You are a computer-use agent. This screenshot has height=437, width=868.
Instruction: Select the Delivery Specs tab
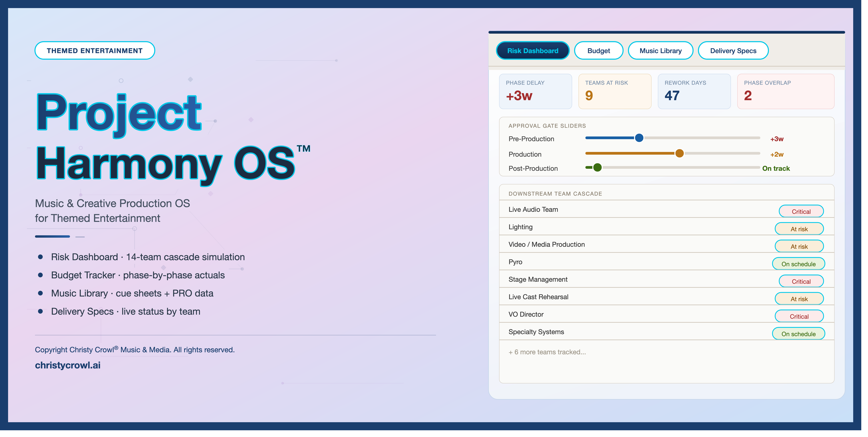coord(733,50)
